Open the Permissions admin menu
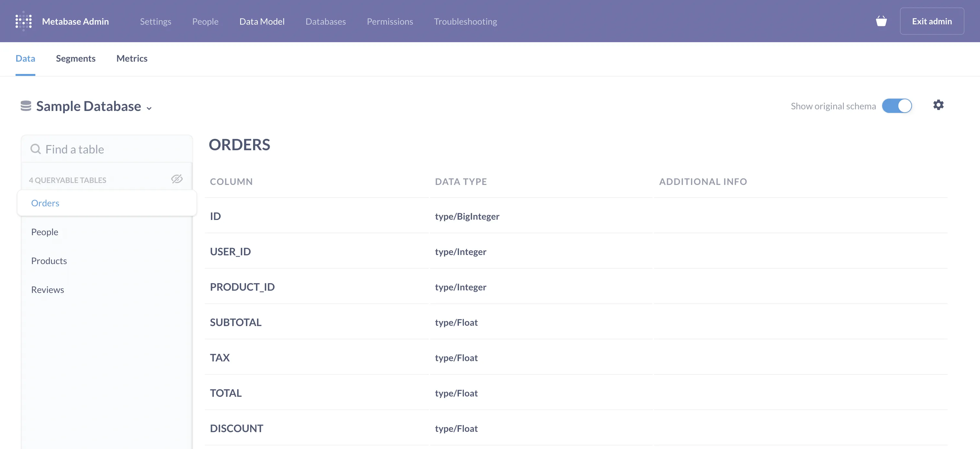This screenshot has height=449, width=980. pos(390,21)
